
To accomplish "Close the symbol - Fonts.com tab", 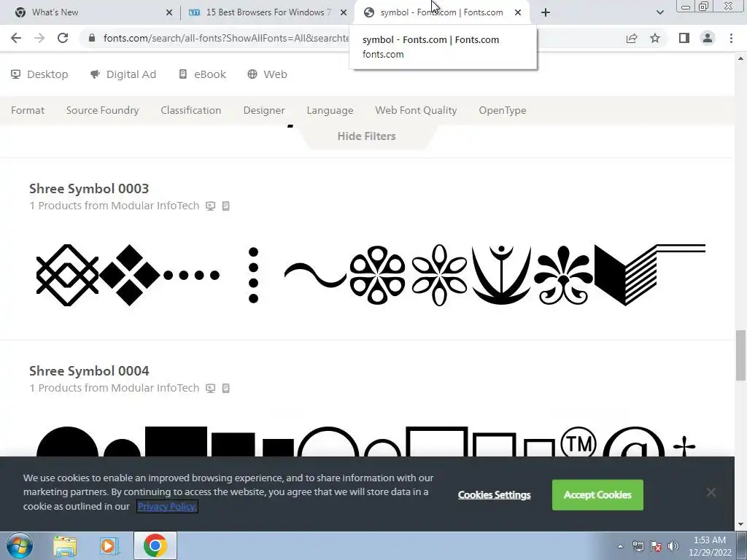I will [x=518, y=12].
